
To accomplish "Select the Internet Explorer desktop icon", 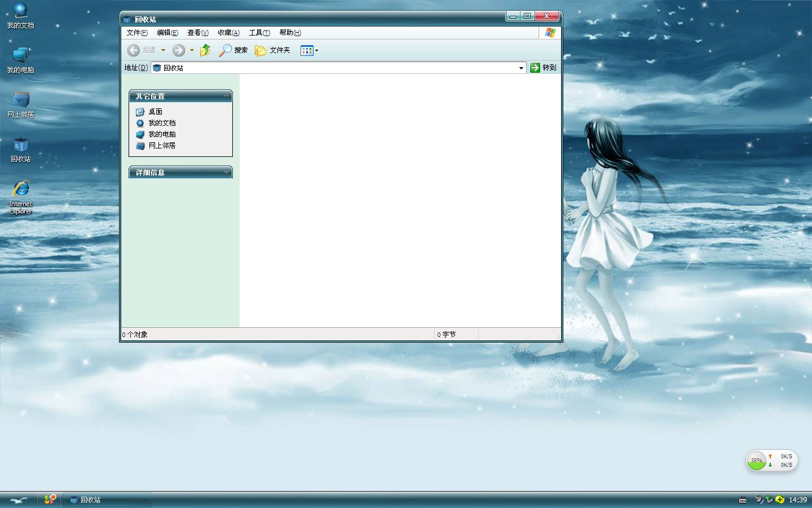I will 20,197.
